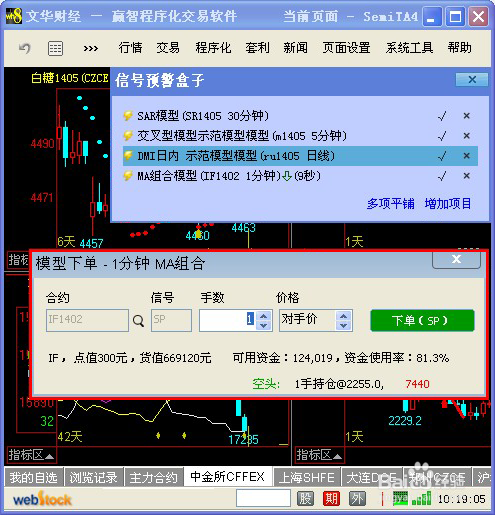Click lightning icon of DMI日内 row
This screenshot has width=495, height=515.
(x=128, y=156)
